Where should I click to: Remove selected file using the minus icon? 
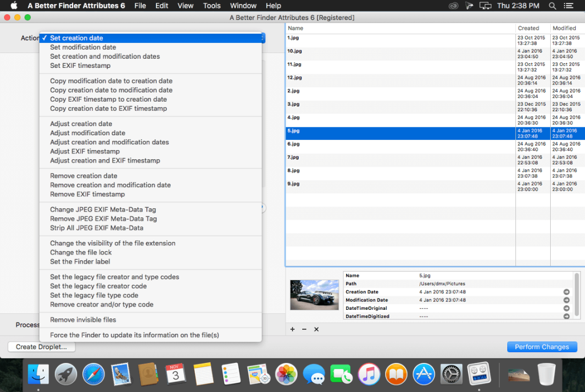point(304,329)
